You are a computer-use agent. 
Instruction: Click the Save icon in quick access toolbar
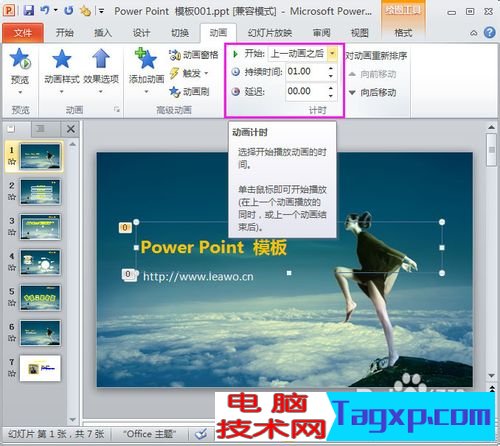(29, 11)
